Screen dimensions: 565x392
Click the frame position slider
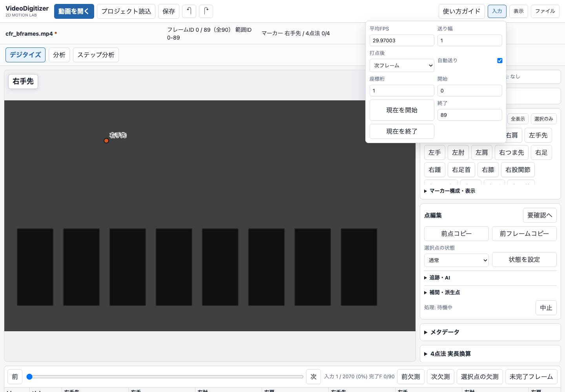coord(165,377)
